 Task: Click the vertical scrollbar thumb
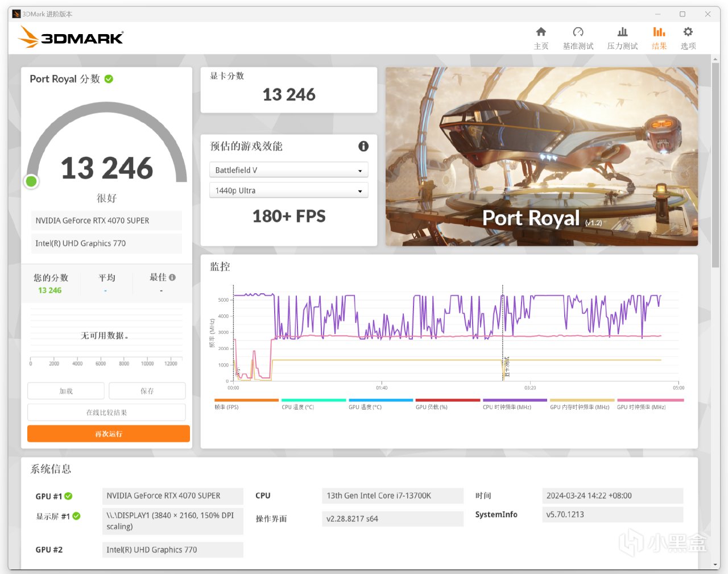[x=715, y=165]
